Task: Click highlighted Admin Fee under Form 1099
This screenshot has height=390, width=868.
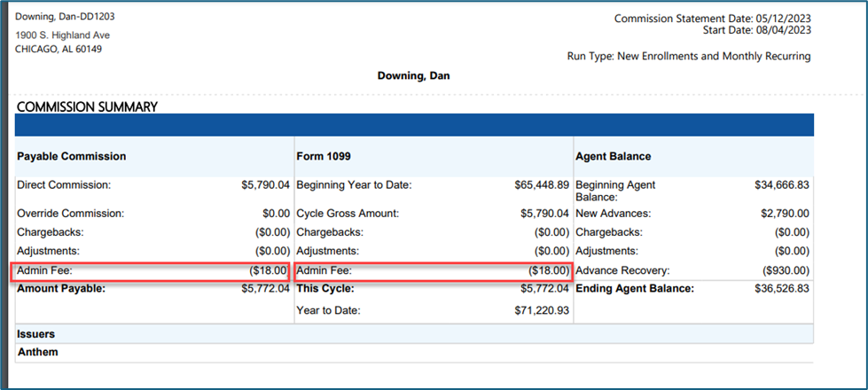Action: (x=434, y=271)
